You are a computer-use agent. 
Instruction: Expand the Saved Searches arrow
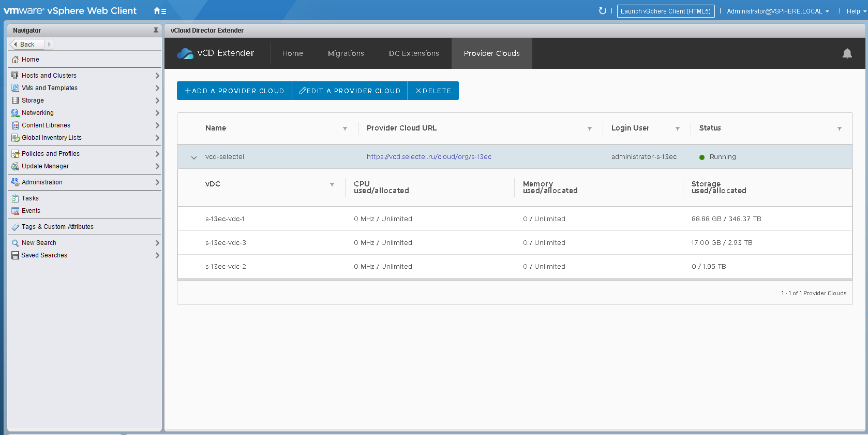(157, 255)
